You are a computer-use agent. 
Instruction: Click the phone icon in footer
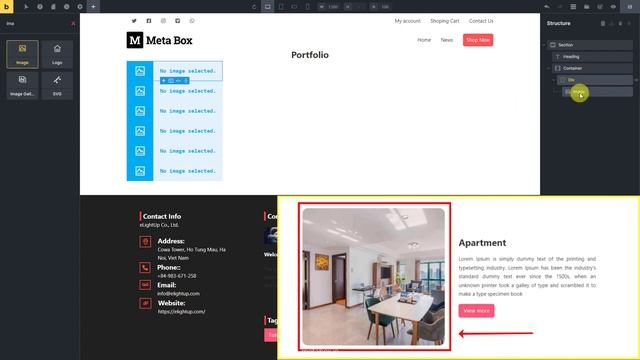click(x=145, y=268)
